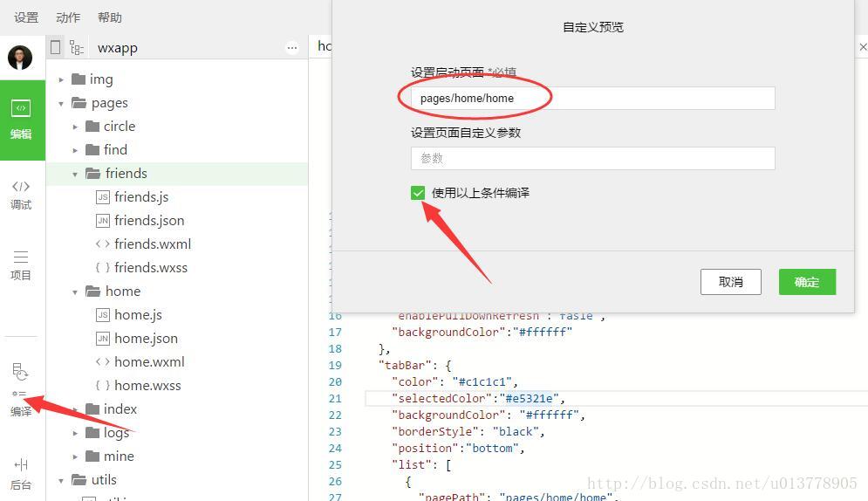Expand the img folder
868x501 pixels.
62,79
